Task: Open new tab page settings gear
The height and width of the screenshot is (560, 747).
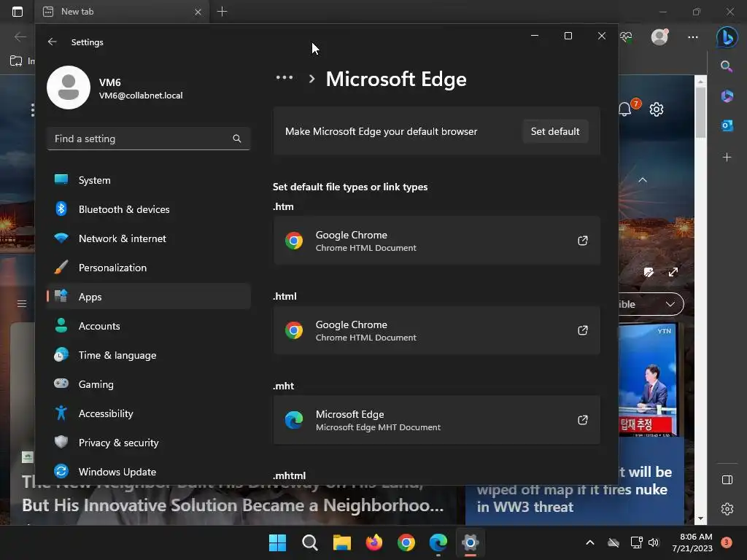Action: click(657, 109)
